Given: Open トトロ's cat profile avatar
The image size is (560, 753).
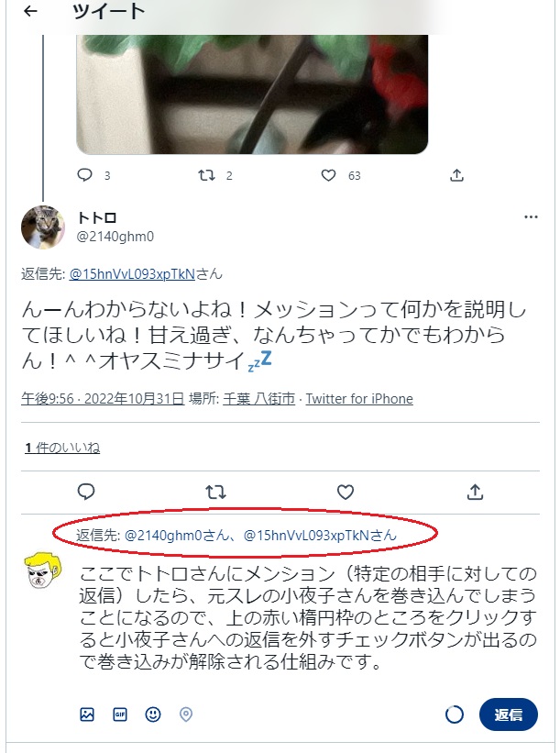Looking at the screenshot, I should tap(43, 227).
